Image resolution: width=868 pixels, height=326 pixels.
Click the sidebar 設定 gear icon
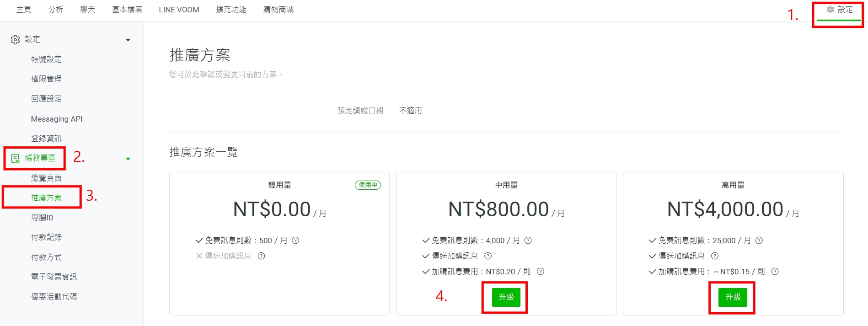pyautogui.click(x=15, y=40)
